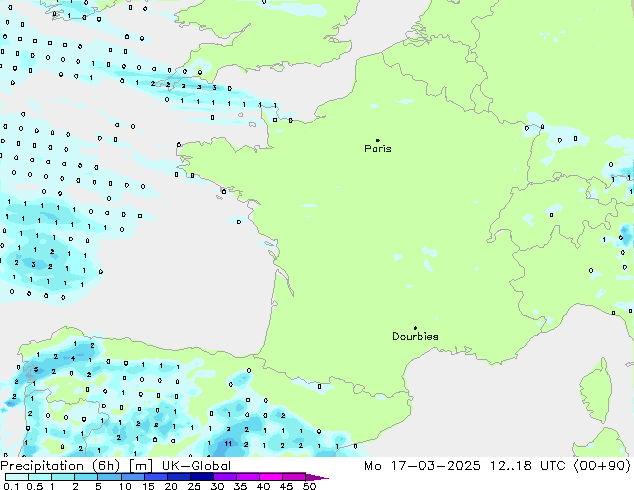Pick the 30–35 purple legend swatch
The width and height of the screenshot is (634, 490).
(x=225, y=477)
